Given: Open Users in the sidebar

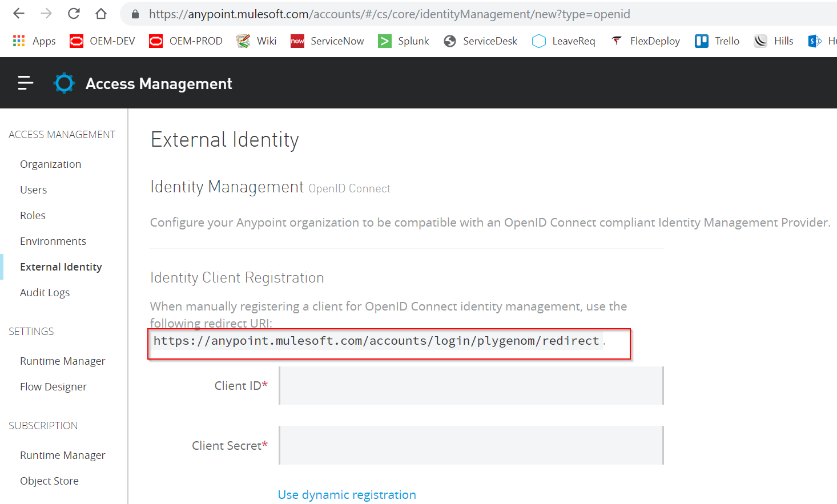Looking at the screenshot, I should (33, 190).
